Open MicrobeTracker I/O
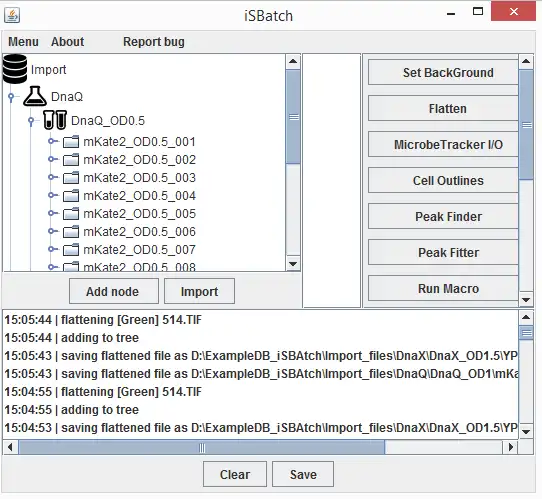The height and width of the screenshot is (499, 542). (x=443, y=144)
